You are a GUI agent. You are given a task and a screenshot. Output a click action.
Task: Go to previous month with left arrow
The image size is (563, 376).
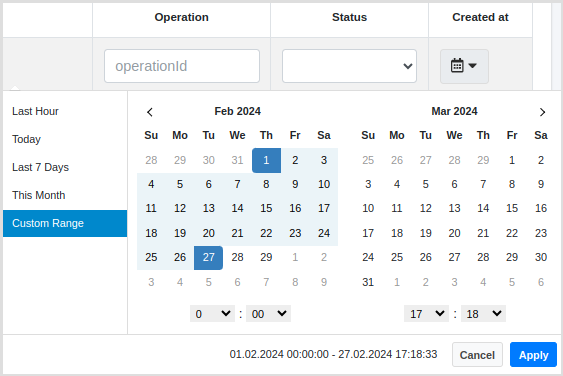coord(150,112)
